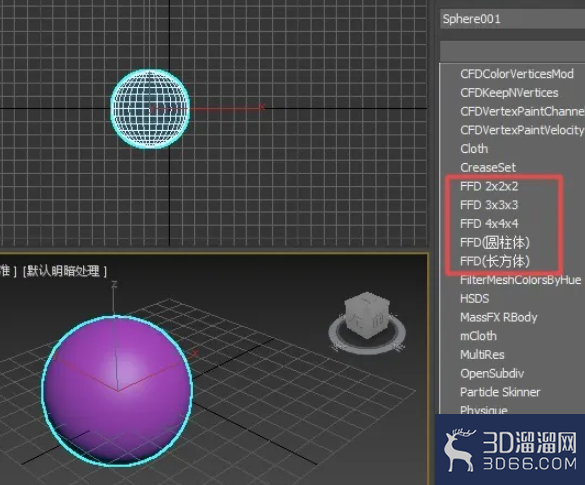Apply FFD 3x3x3 to the sphere
This screenshot has height=485, width=585.
coord(489,205)
